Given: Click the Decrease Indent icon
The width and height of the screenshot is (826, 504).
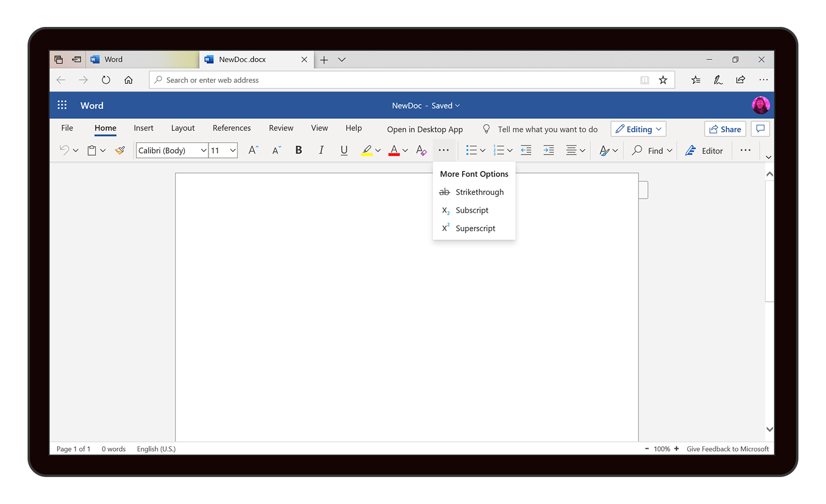Looking at the screenshot, I should [526, 150].
